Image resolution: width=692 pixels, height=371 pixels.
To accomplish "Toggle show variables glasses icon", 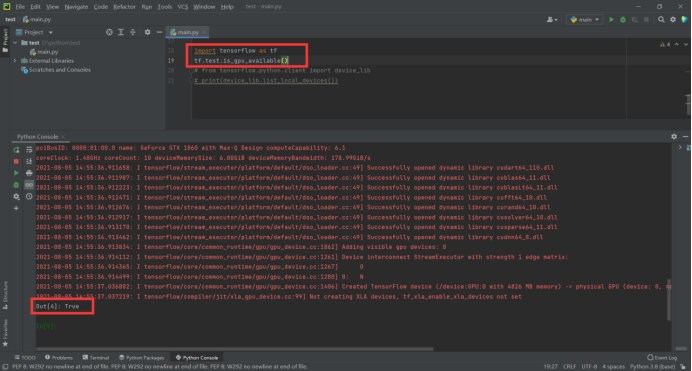I will pyautogui.click(x=29, y=185).
